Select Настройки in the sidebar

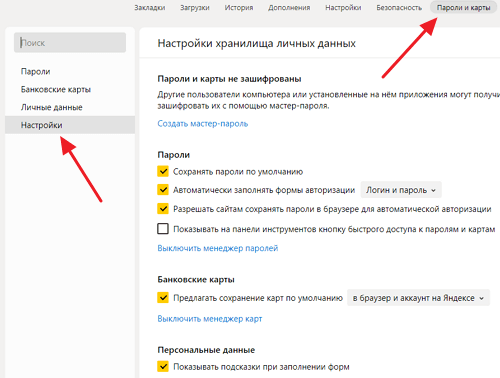click(x=70, y=125)
